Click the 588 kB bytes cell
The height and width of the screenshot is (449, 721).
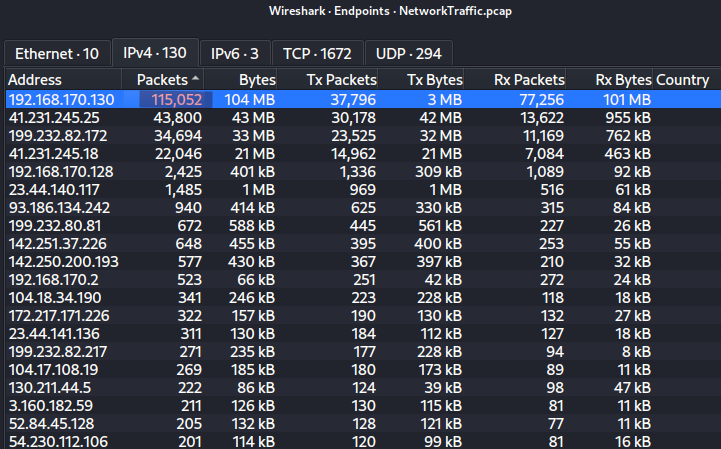point(252,225)
